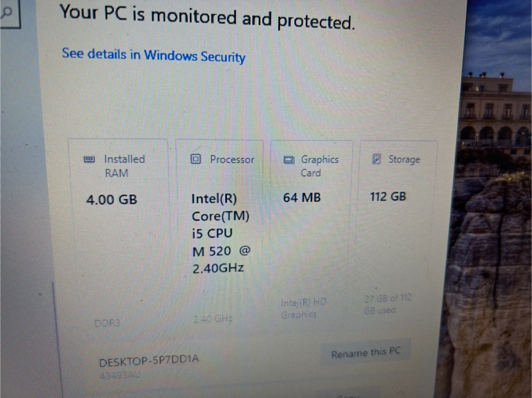Click the 2.40 GHz speed label
Screen dimensions: 532x398
pos(213,318)
